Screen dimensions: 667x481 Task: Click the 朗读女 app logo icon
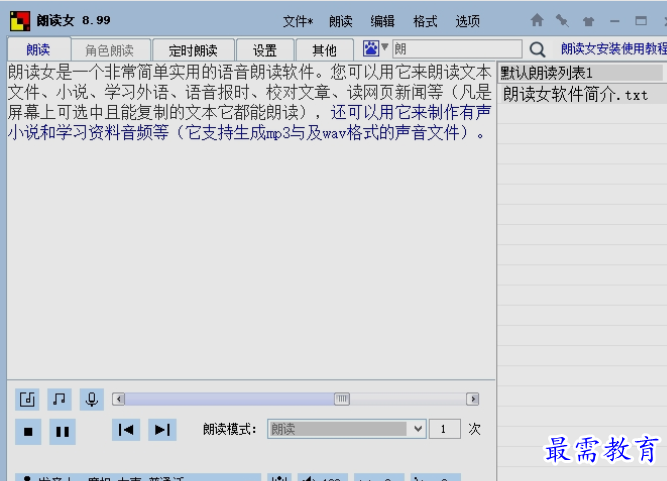[x=20, y=21]
